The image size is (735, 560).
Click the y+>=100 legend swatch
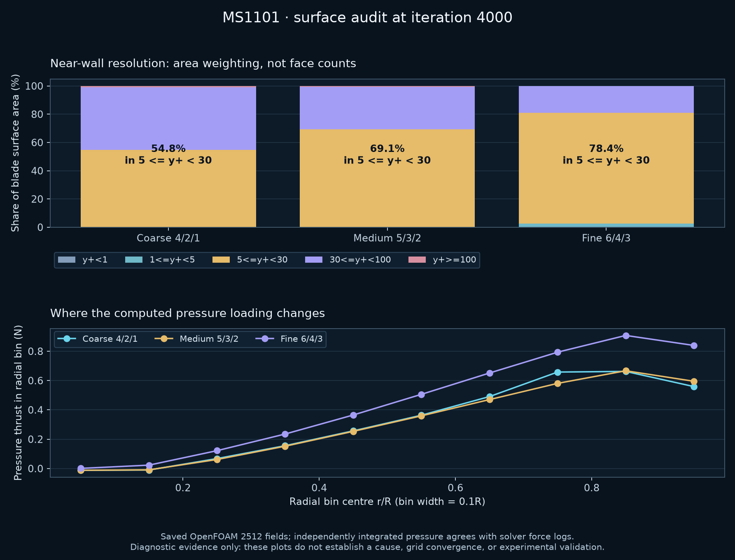pos(417,260)
